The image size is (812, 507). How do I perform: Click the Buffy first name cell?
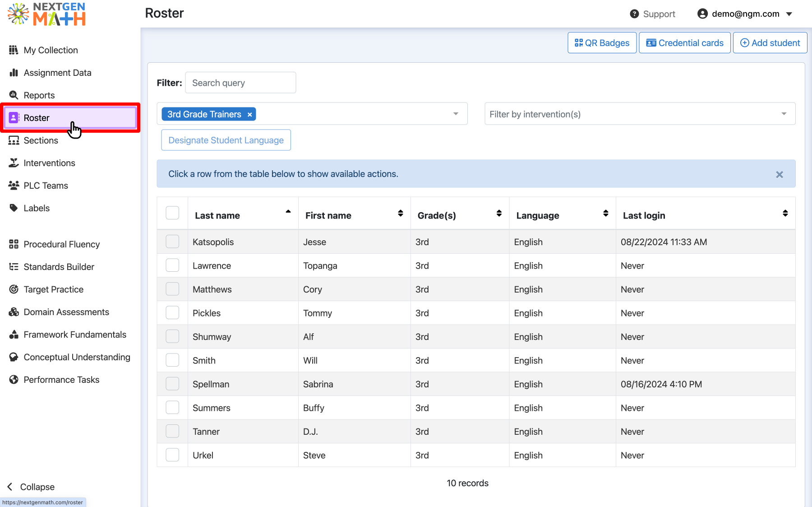pos(354,408)
